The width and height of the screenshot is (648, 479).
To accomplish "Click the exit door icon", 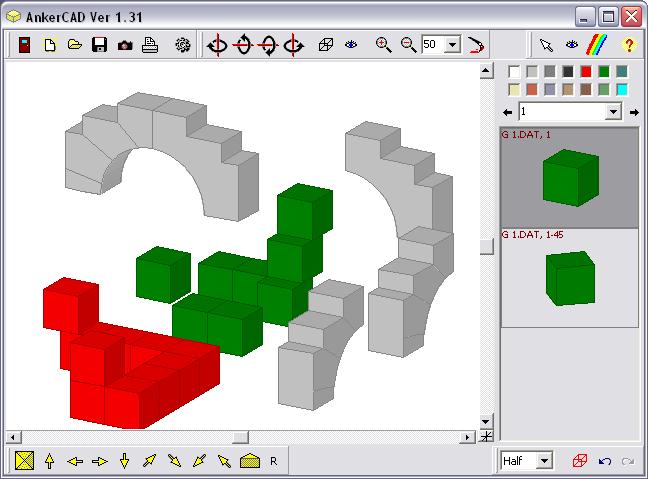I will (25, 44).
